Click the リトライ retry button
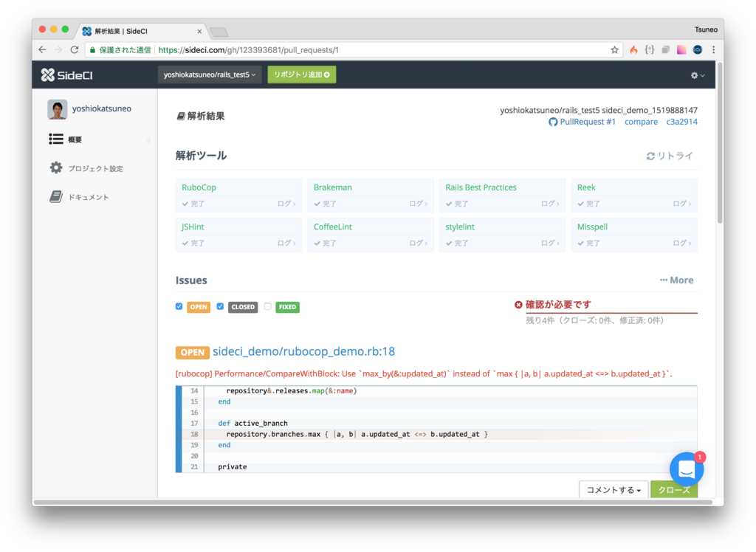756x552 pixels. click(x=670, y=156)
